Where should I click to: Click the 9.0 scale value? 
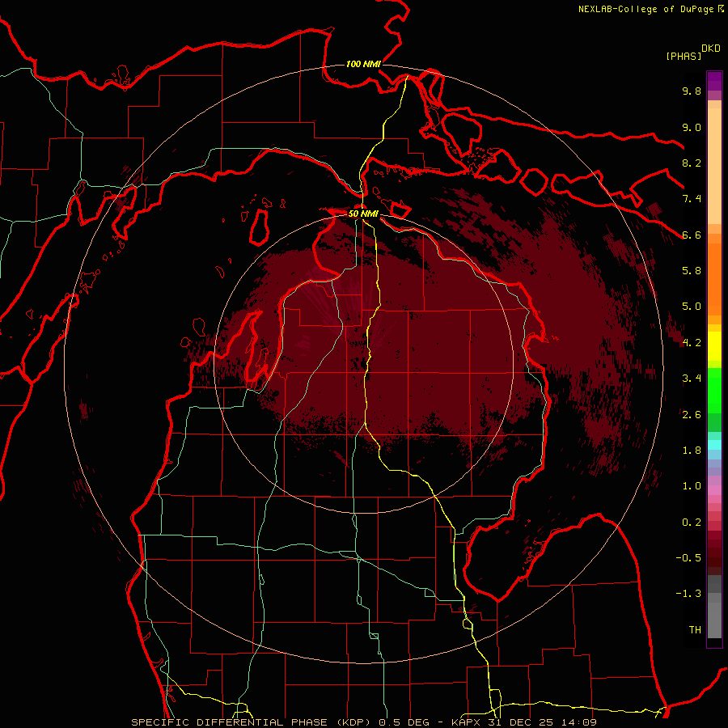tap(692, 127)
